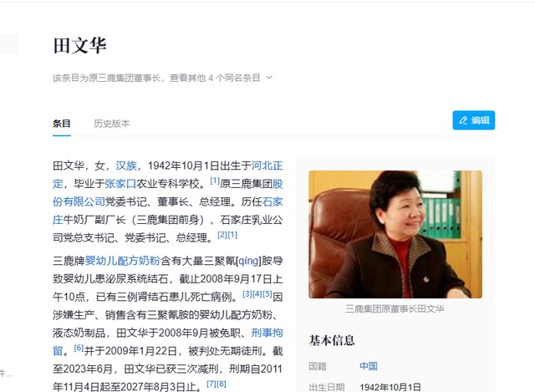Click the 编辑 edit button

[x=474, y=120]
